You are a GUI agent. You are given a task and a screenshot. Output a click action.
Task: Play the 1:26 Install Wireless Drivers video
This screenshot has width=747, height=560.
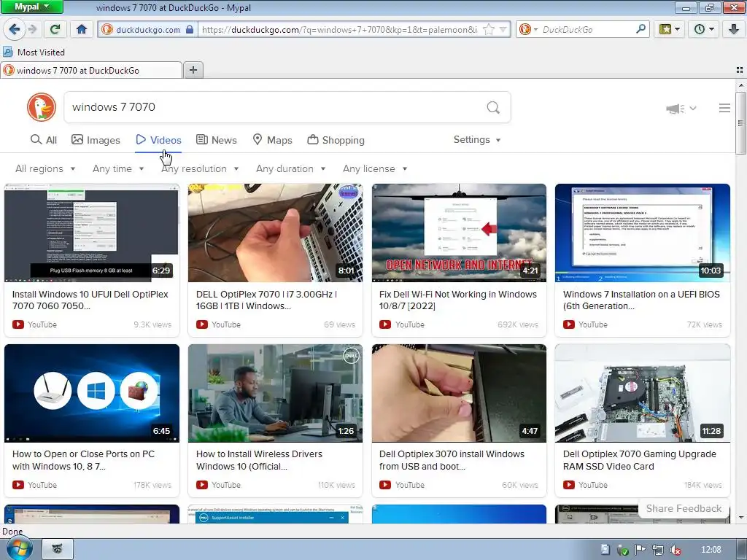click(x=275, y=393)
